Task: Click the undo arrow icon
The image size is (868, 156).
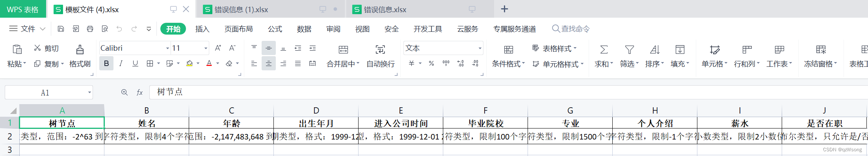Action: [x=119, y=29]
